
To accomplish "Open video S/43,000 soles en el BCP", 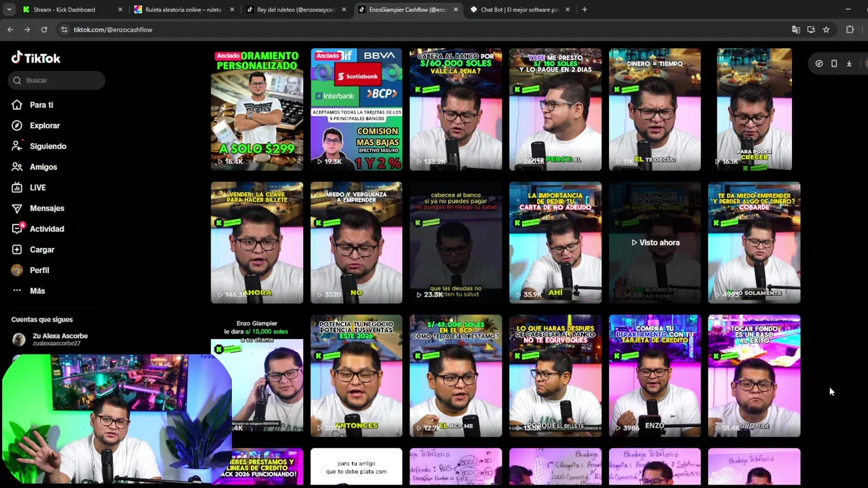I will [x=456, y=375].
